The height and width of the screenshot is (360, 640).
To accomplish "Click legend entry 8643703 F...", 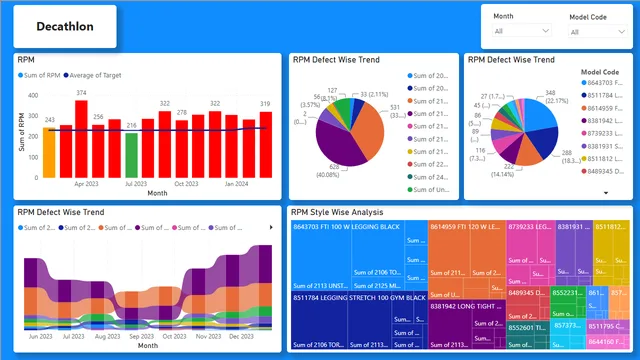I will [602, 83].
